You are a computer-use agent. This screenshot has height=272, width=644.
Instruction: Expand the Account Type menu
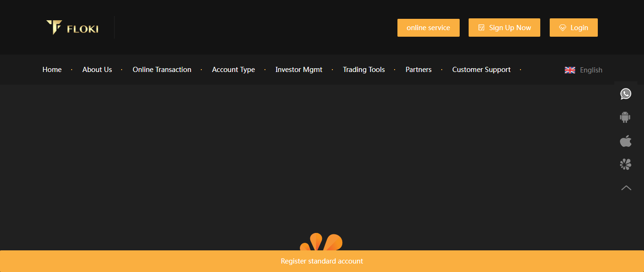point(233,70)
